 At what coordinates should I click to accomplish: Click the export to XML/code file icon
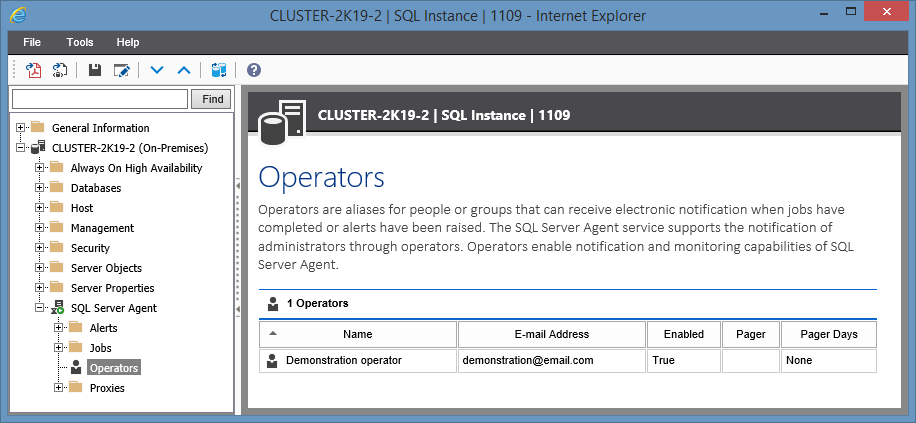click(60, 70)
